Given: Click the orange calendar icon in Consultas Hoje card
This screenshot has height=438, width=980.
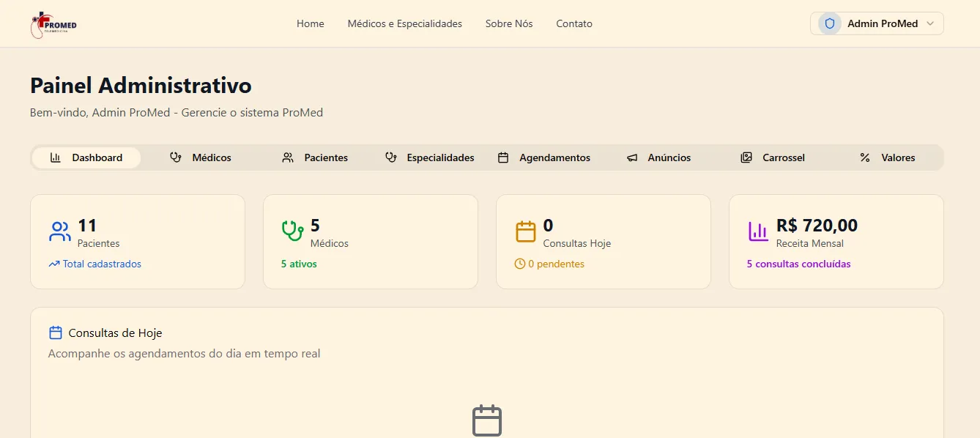Looking at the screenshot, I should coord(526,231).
